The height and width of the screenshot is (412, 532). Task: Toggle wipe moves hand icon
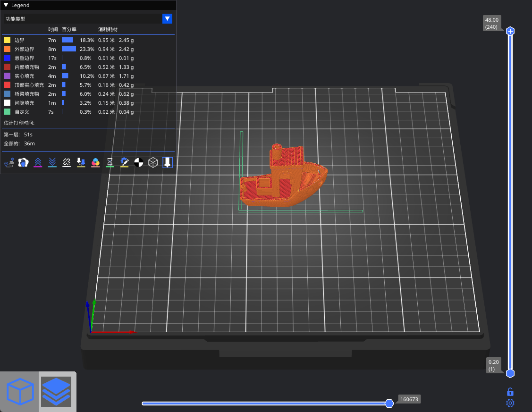coord(24,163)
